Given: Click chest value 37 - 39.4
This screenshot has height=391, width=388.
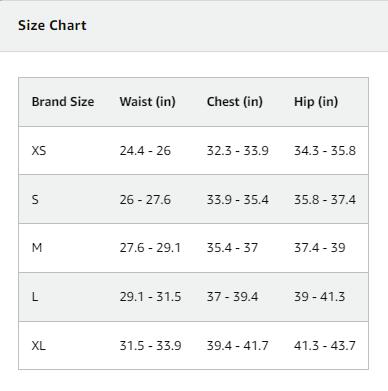Looking at the screenshot, I should pos(232,297).
